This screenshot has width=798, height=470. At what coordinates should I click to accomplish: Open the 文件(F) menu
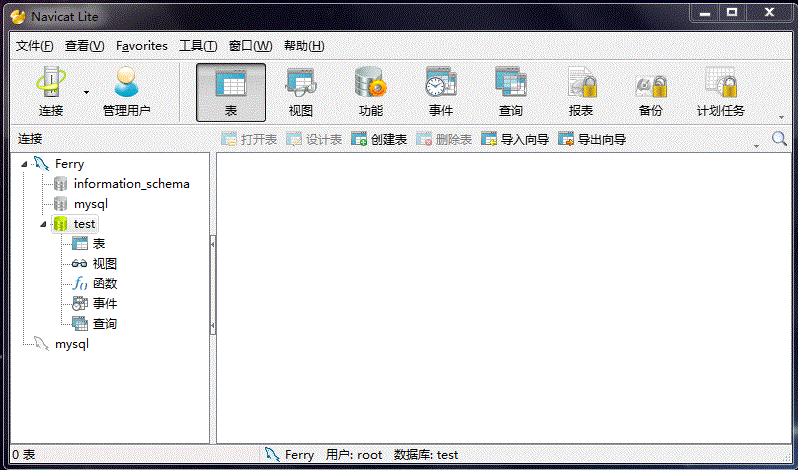pyautogui.click(x=34, y=46)
